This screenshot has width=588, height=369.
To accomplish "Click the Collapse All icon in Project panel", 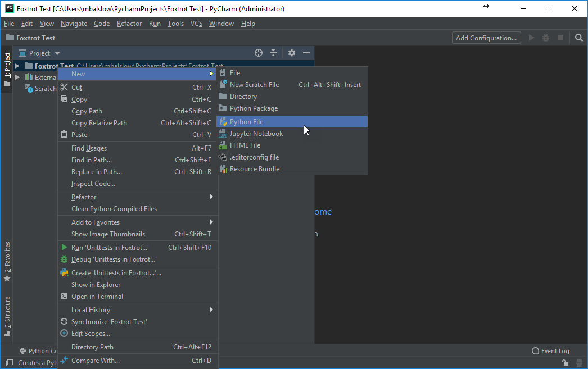I will pyautogui.click(x=273, y=53).
